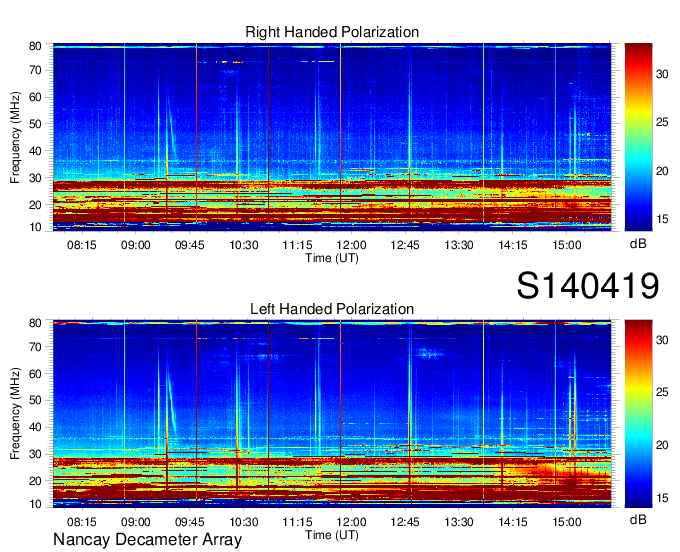The height and width of the screenshot is (552, 680).
Task: Click 15 dB tick on Left Handed colorbar
Action: (662, 498)
